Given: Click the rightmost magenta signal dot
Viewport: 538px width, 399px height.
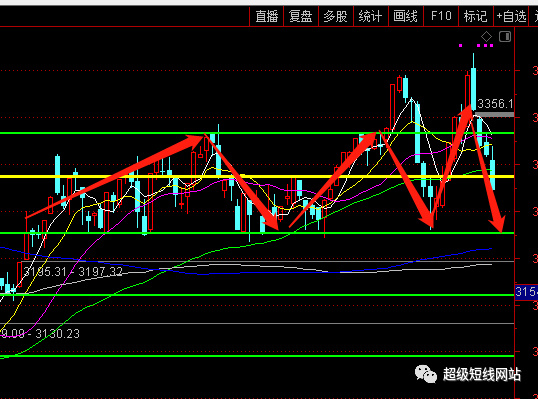Looking at the screenshot, I should (x=491, y=45).
